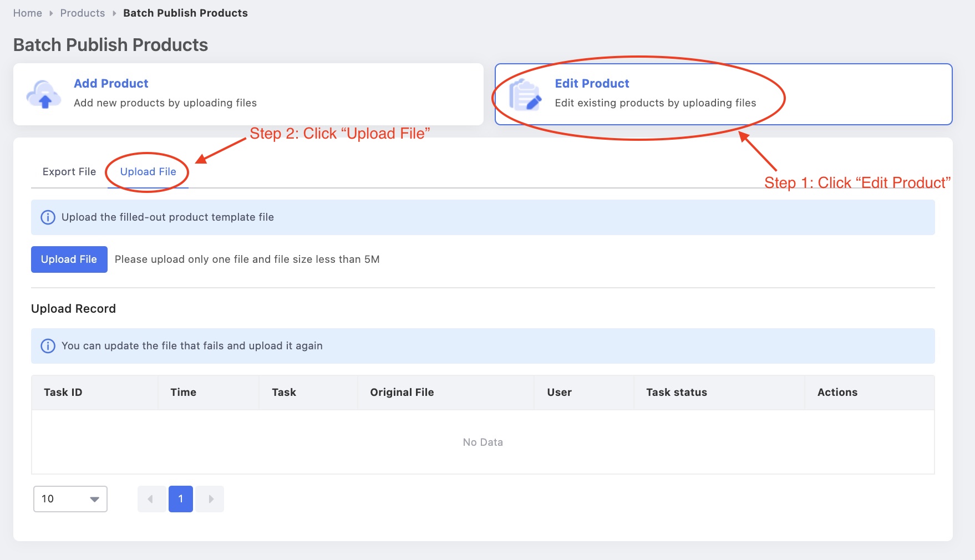Open the Home breadcrumb link
The image size is (975, 560).
[x=28, y=13]
